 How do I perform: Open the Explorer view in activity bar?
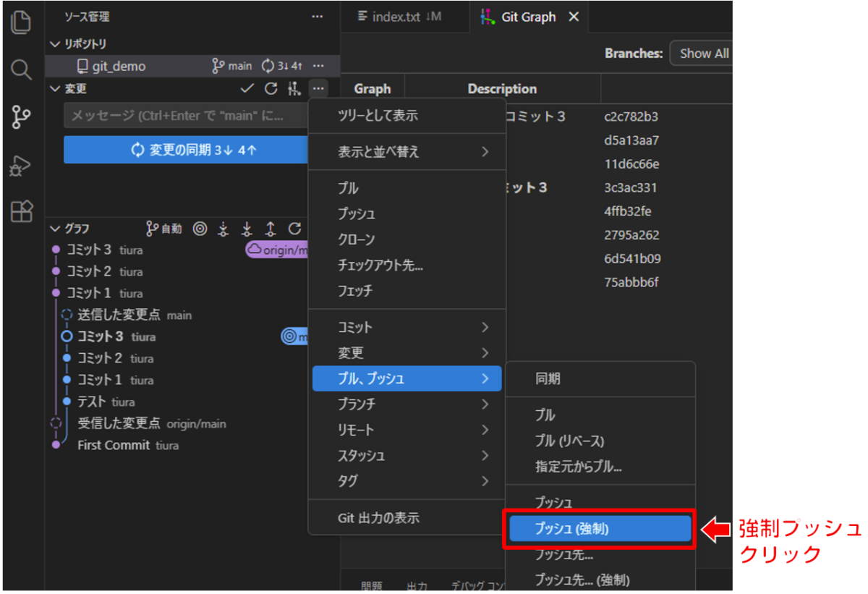(22, 22)
